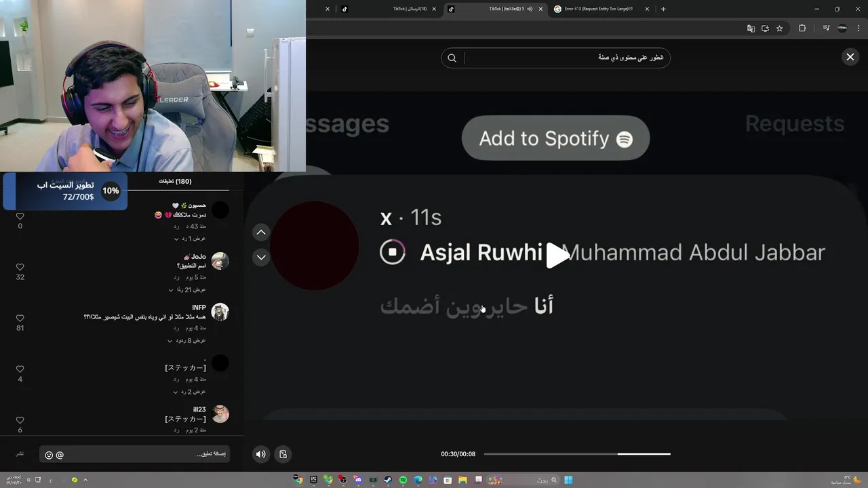Image resolution: width=868 pixels, height=488 pixels.
Task: Click the Add to Spotify button
Action: [x=556, y=138]
